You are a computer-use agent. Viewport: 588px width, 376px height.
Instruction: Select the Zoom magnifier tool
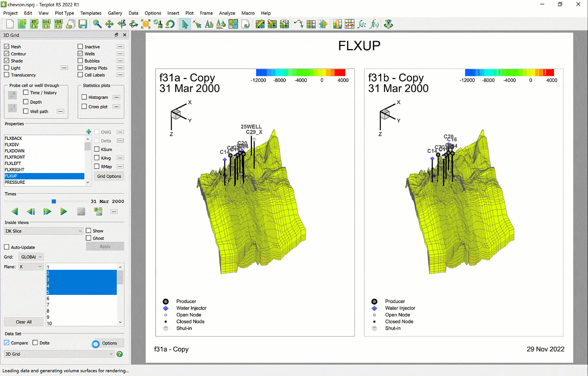[x=97, y=24]
